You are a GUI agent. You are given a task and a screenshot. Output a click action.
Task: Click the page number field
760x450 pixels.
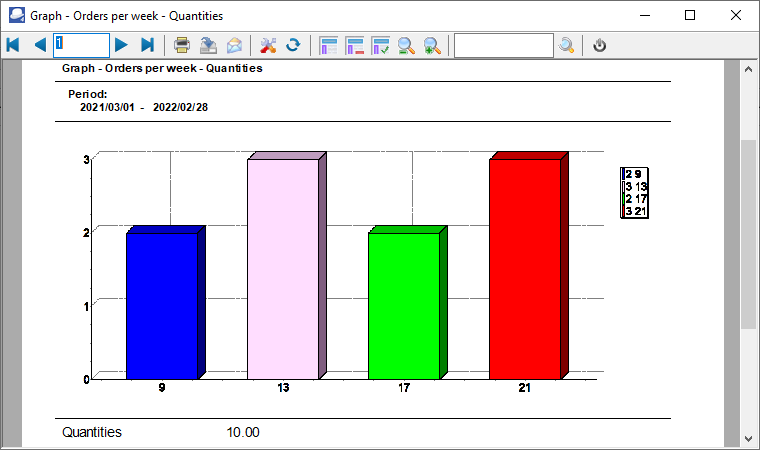[81, 46]
